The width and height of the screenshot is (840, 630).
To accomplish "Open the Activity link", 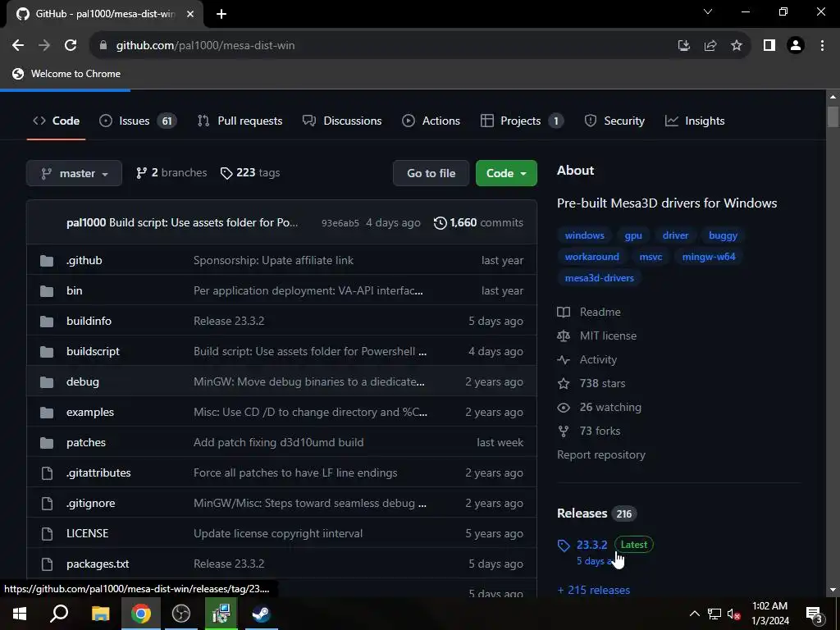I will click(587, 359).
